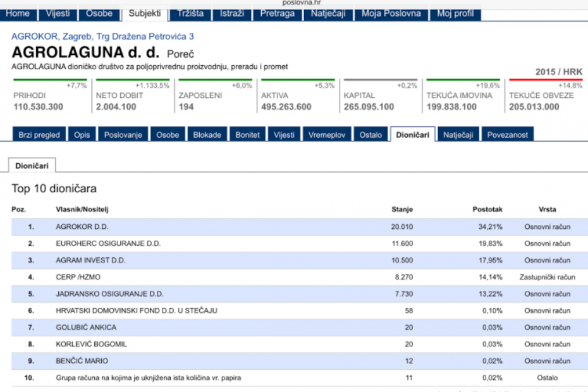Click the NETO DOBIT indicator tile
The width and height of the screenshot is (588, 392).
(x=132, y=96)
